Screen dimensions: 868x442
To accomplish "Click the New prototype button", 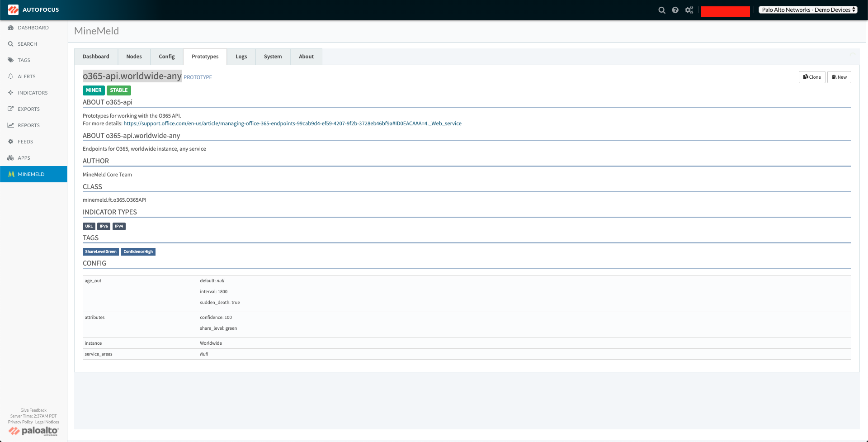I will [x=839, y=77].
